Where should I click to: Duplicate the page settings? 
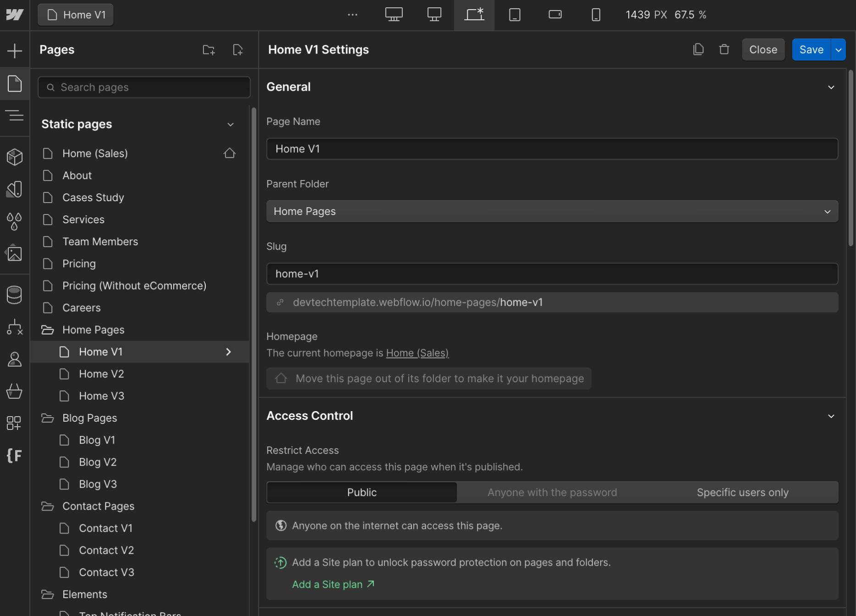pos(698,49)
